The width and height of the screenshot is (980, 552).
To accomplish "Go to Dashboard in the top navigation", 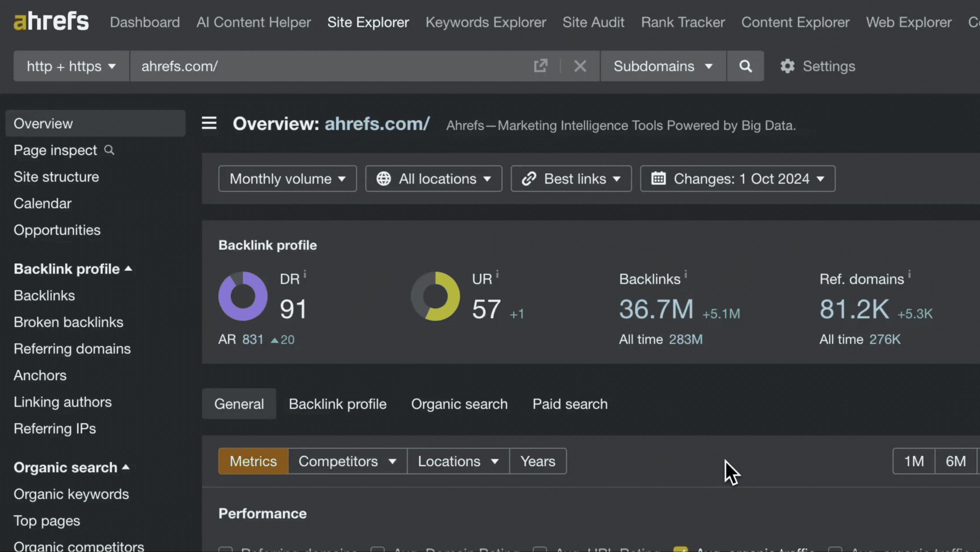I will (x=145, y=22).
